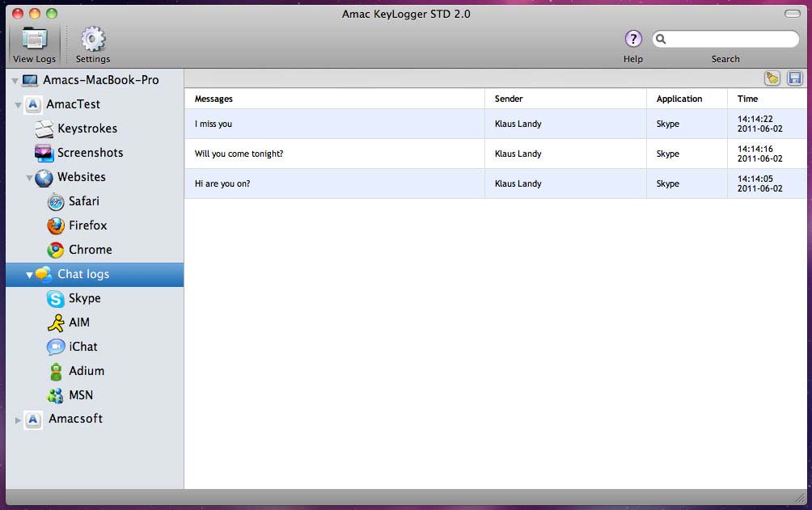This screenshot has height=510, width=812.
Task: Select the Screenshots label in sidebar
Action: [x=90, y=153]
